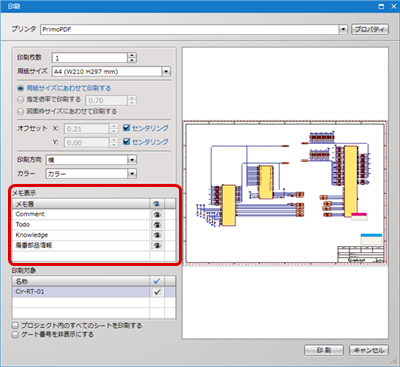
Task: Uncheck X offset centering checkbox
Action: [x=126, y=128]
